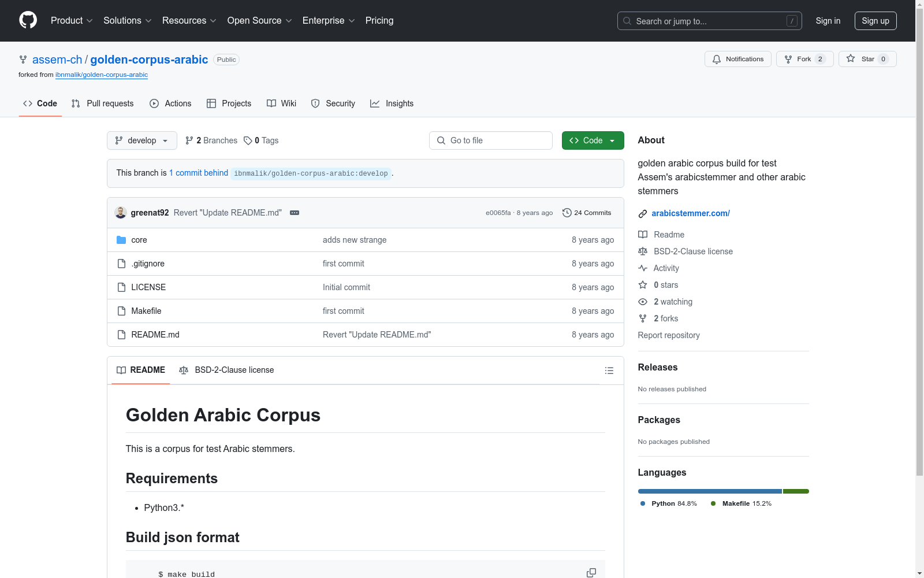Open the Security tab
This screenshot has width=924, height=578.
click(x=333, y=103)
